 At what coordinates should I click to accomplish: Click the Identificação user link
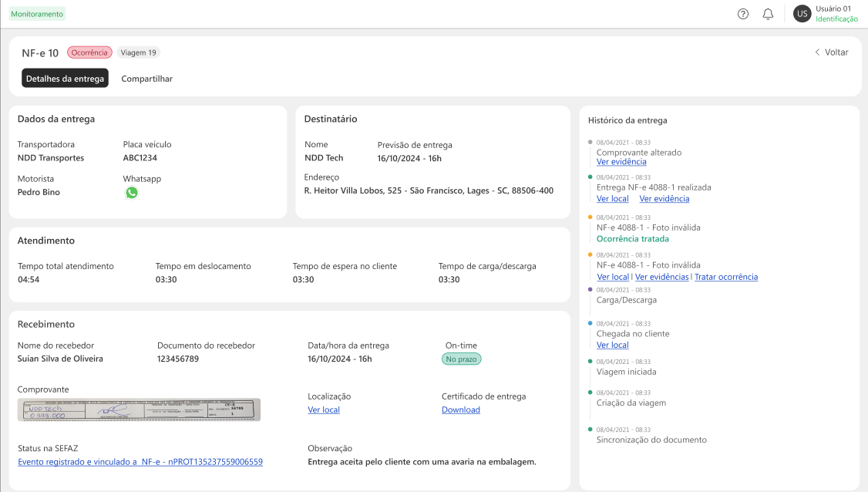836,19
